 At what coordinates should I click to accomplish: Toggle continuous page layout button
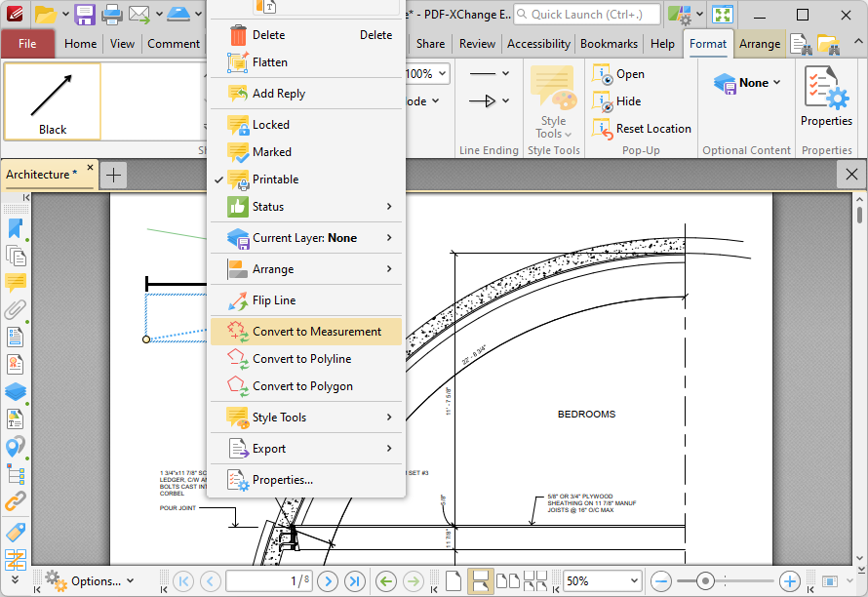click(481, 581)
